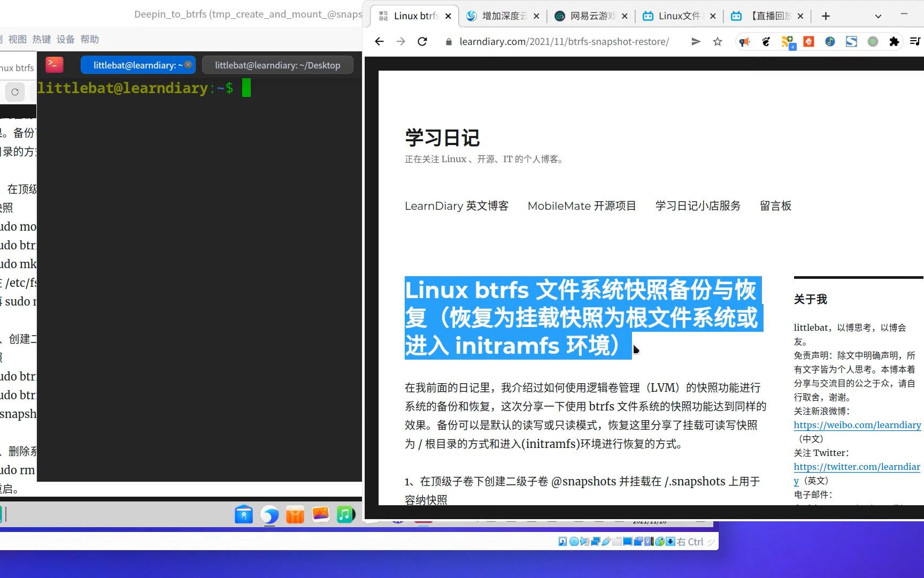
Task: Open the 帮助 menu in VirtualBox
Action: (x=89, y=39)
